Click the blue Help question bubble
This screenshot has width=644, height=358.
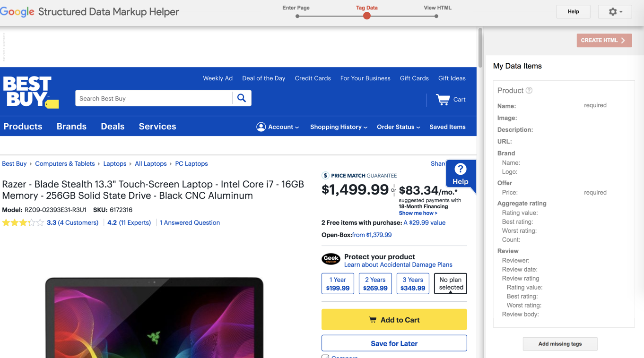[x=460, y=174]
